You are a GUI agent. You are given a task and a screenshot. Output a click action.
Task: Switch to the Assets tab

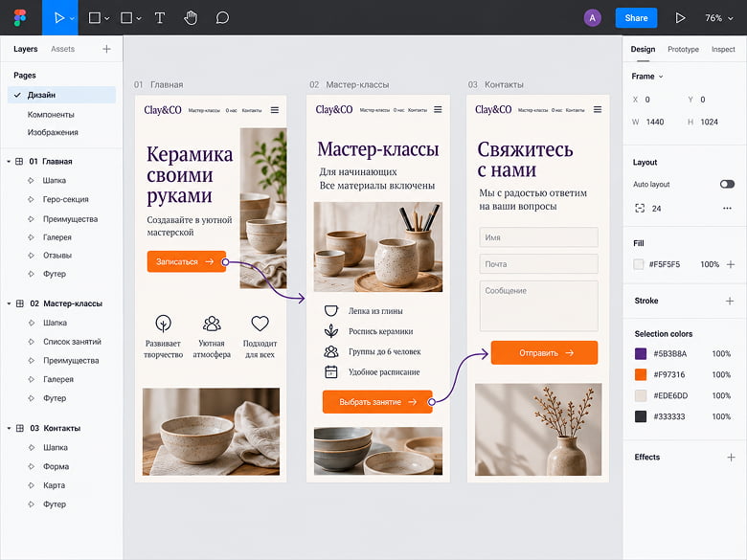63,49
